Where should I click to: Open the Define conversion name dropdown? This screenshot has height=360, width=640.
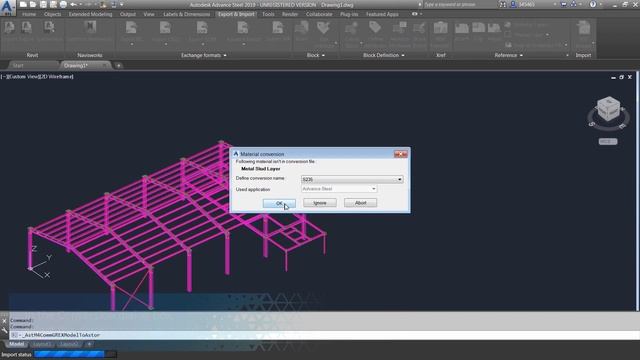352,179
